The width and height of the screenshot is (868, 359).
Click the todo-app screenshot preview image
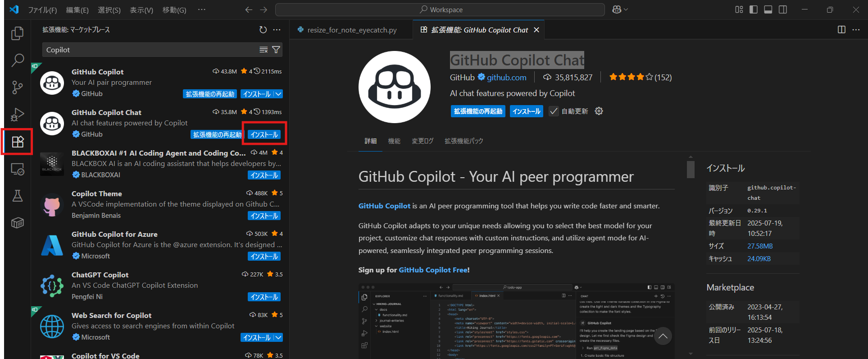click(516, 321)
